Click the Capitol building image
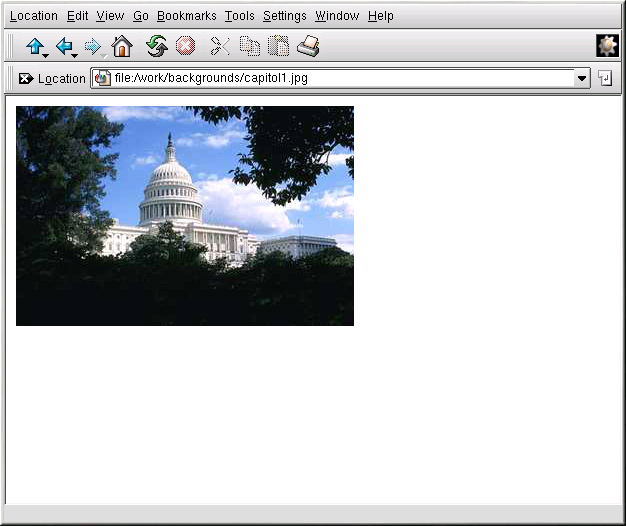 [x=185, y=216]
